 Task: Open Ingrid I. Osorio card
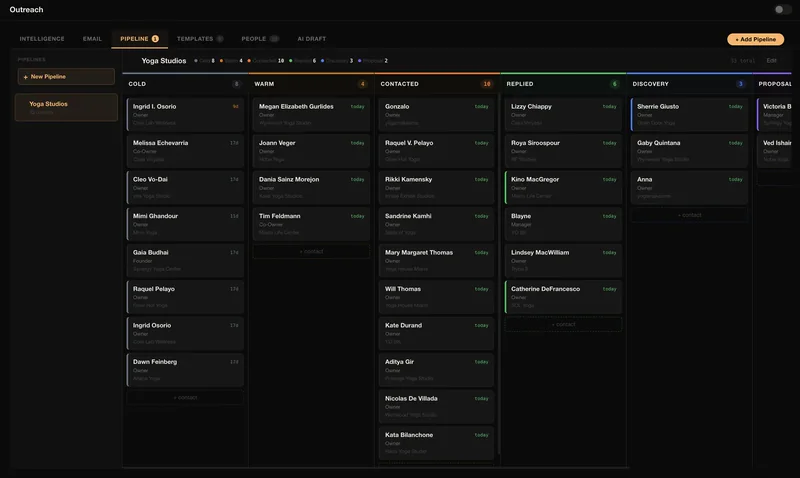point(185,115)
